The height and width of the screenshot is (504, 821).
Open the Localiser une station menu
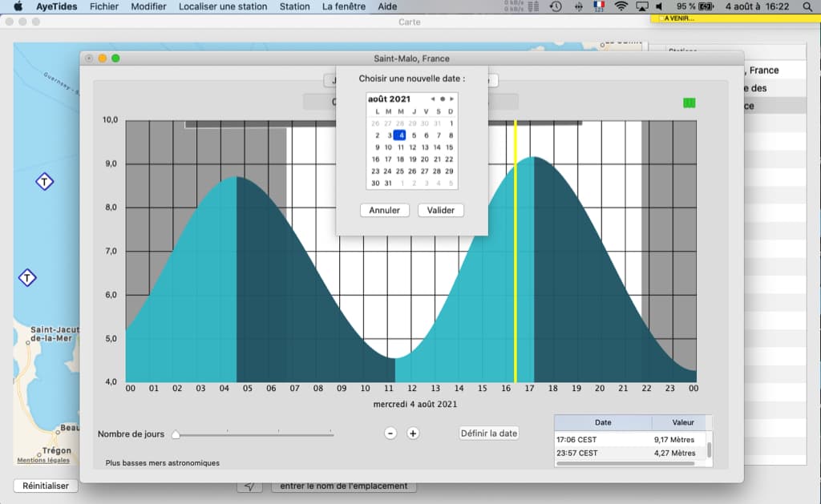(223, 6)
